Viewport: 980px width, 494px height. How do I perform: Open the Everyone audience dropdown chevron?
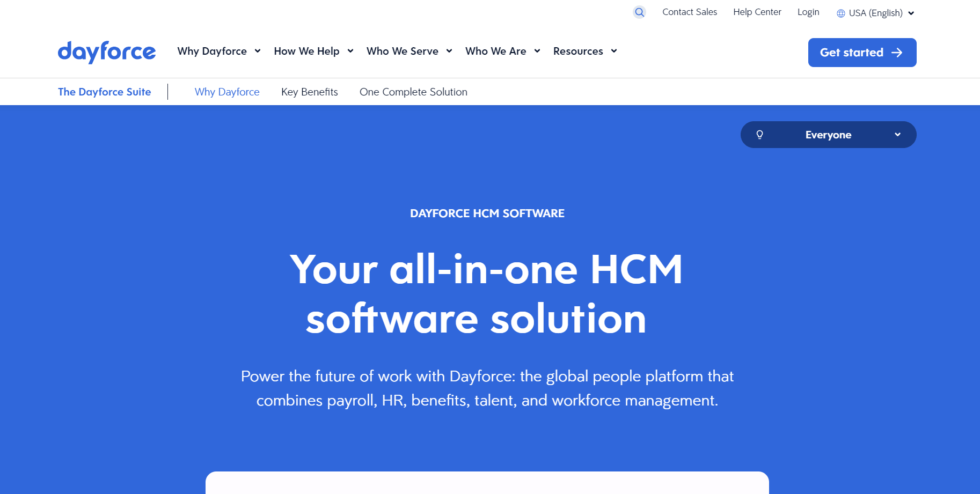(898, 135)
